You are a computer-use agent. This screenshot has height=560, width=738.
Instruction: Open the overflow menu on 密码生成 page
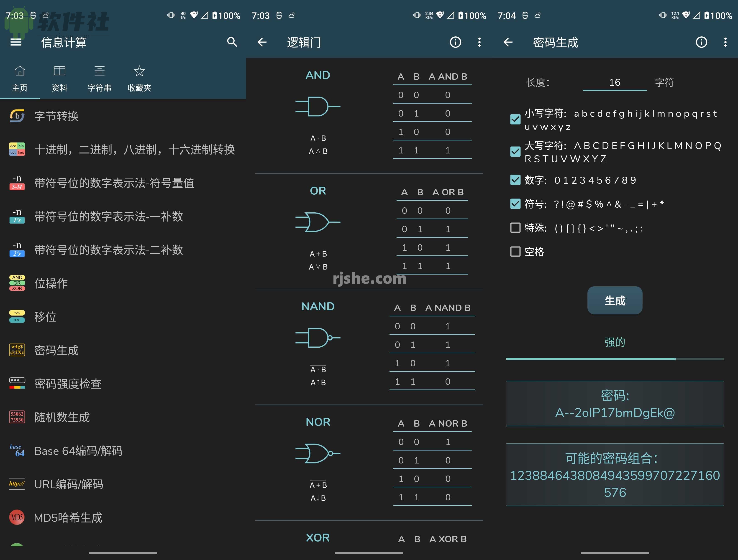point(725,42)
